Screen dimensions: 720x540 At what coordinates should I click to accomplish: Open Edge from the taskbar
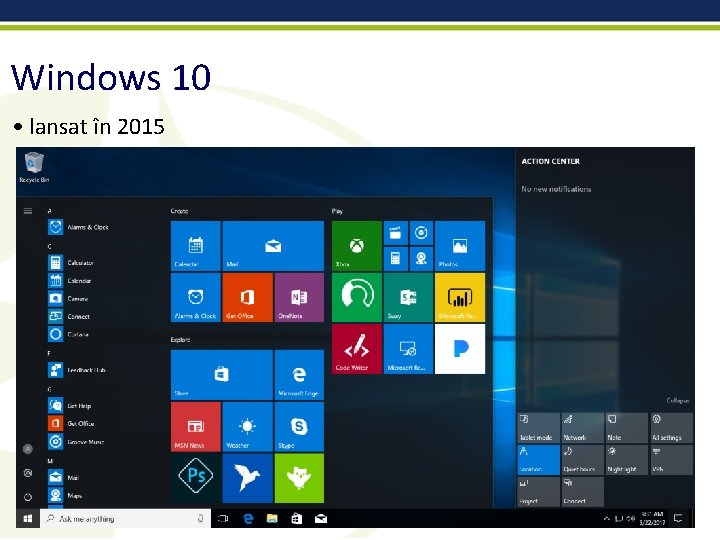pyautogui.click(x=248, y=518)
